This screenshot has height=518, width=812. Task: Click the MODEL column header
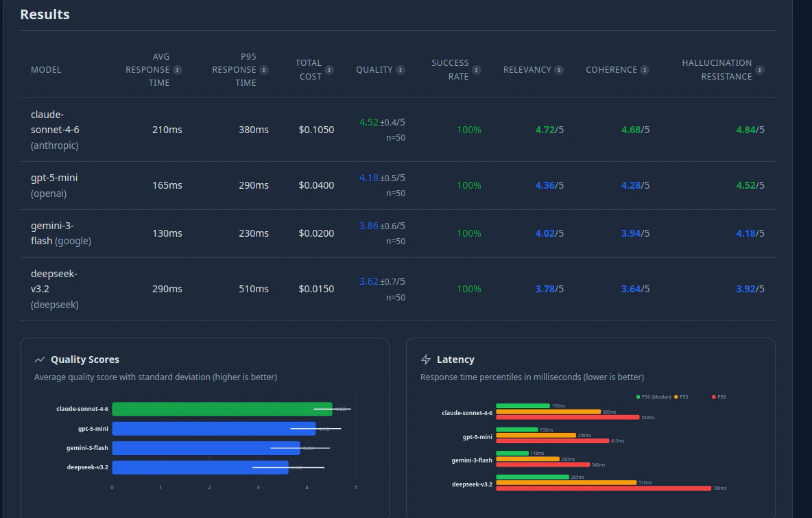click(x=46, y=70)
